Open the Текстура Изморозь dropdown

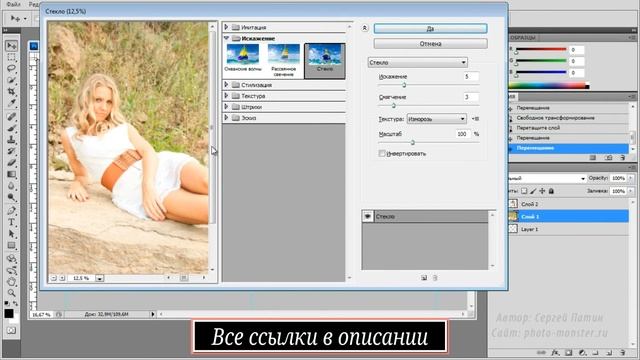point(436,119)
